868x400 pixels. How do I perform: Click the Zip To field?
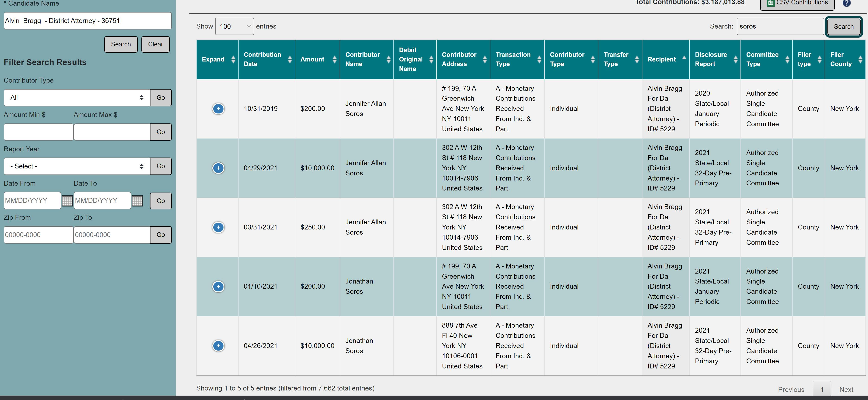click(112, 235)
